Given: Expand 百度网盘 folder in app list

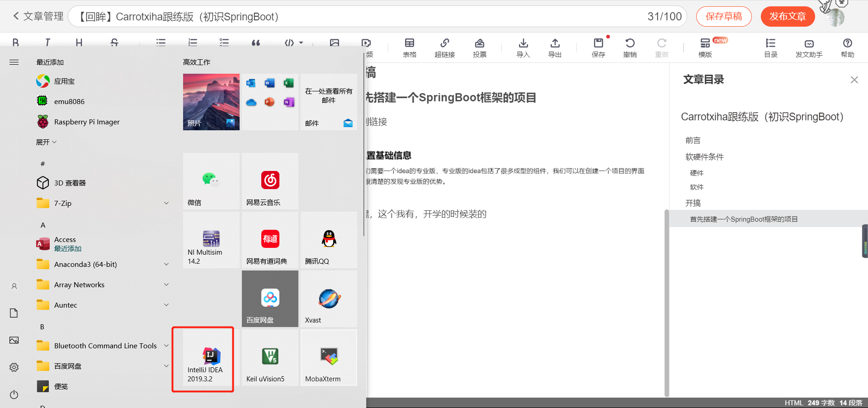Looking at the screenshot, I should 103,366.
